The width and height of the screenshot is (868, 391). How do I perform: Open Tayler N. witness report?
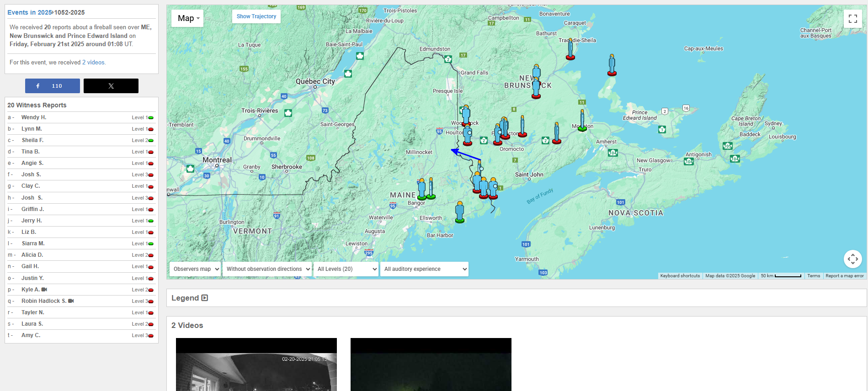pyautogui.click(x=33, y=312)
